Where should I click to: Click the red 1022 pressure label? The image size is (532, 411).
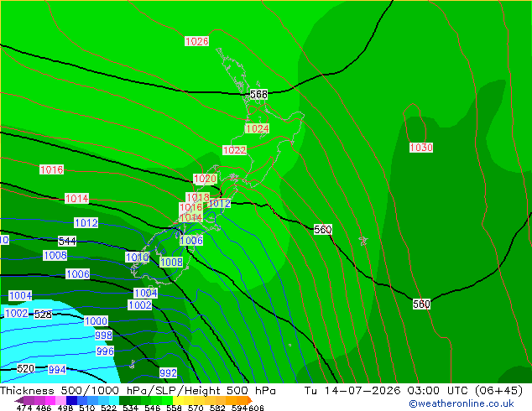[234, 150]
